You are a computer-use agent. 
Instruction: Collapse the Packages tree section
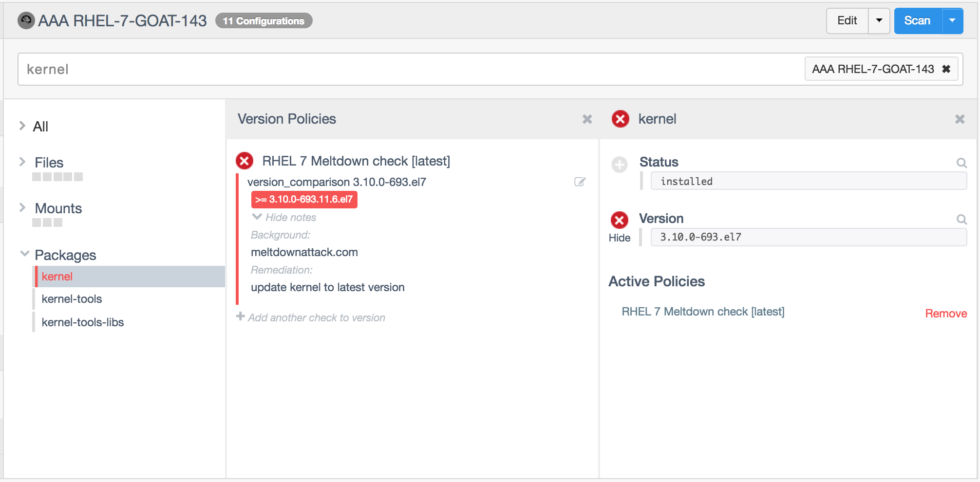click(x=24, y=254)
